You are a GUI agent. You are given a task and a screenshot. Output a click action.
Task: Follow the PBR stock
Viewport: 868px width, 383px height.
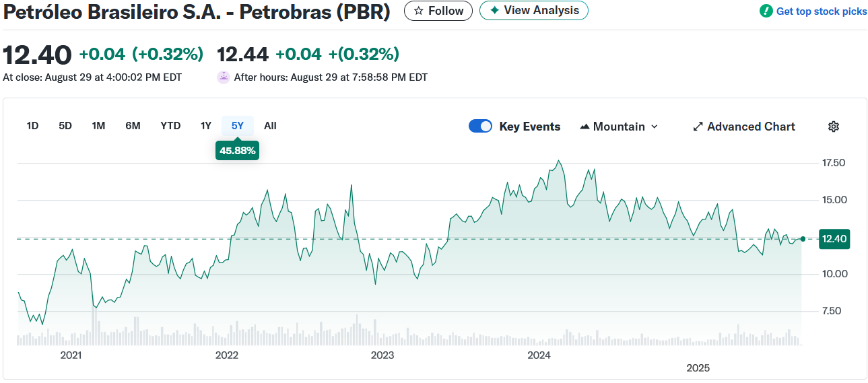pos(438,11)
